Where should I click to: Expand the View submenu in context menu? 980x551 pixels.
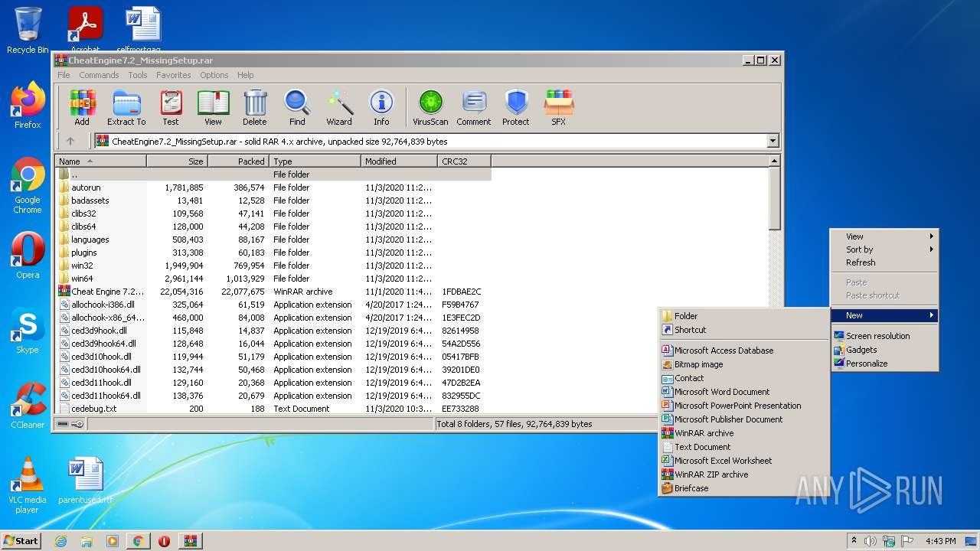[x=885, y=236]
